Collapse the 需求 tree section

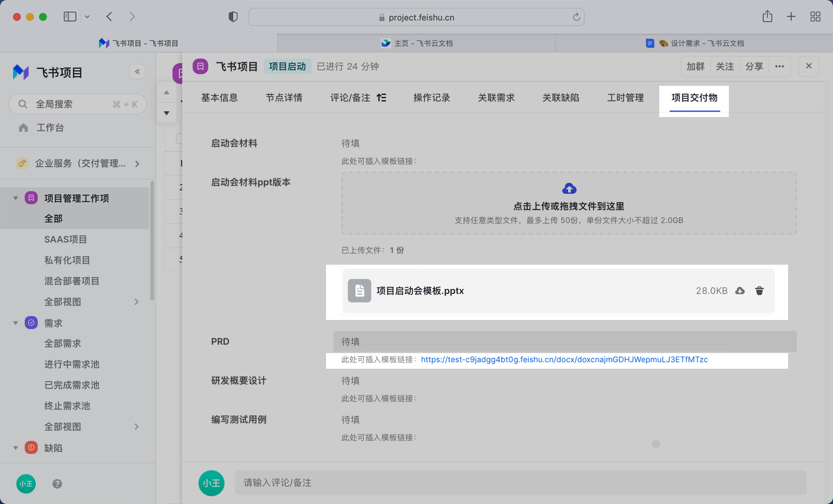16,323
